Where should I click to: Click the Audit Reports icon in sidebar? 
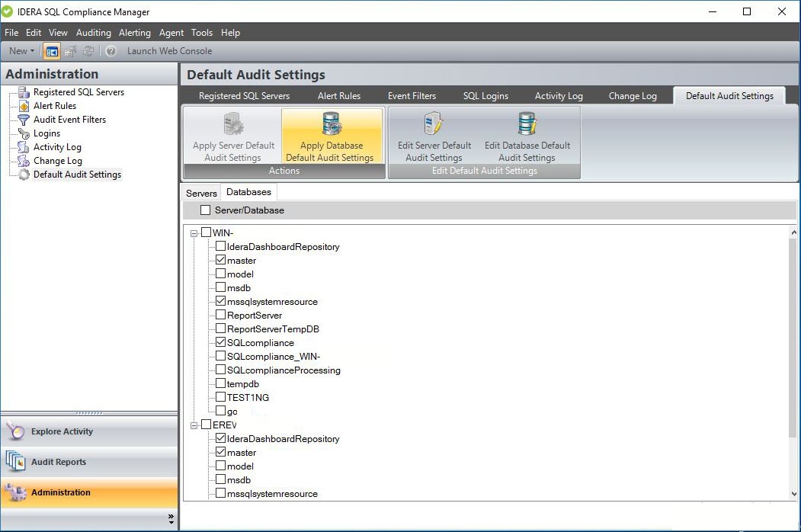[x=15, y=462]
